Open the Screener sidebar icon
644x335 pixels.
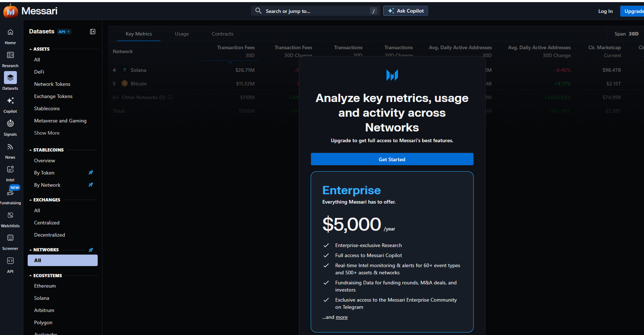pyautogui.click(x=10, y=238)
